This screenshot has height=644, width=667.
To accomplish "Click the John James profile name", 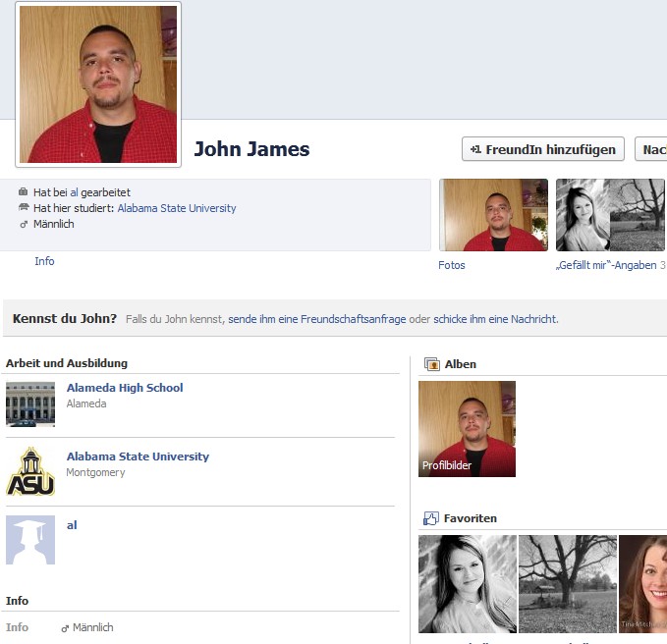I will click(251, 149).
